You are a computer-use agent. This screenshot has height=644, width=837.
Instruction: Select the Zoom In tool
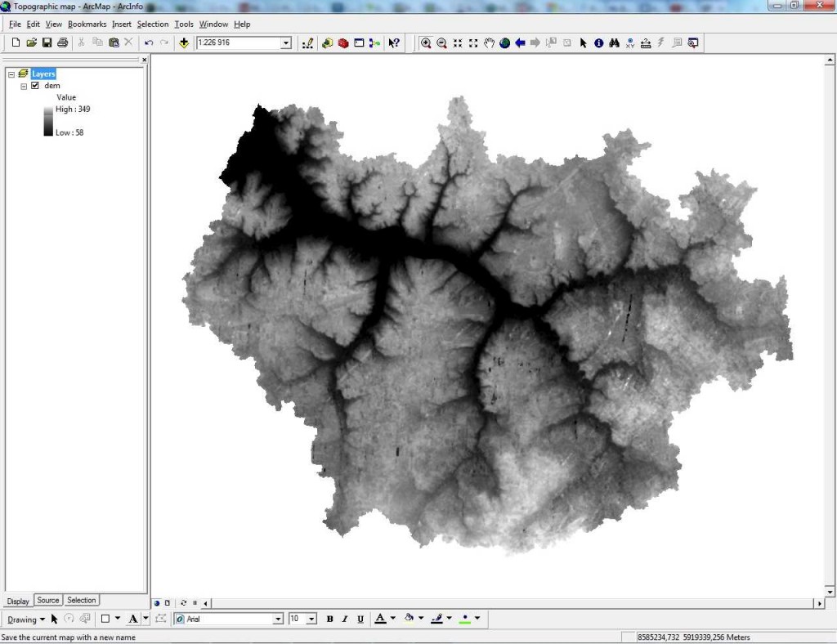(426, 43)
